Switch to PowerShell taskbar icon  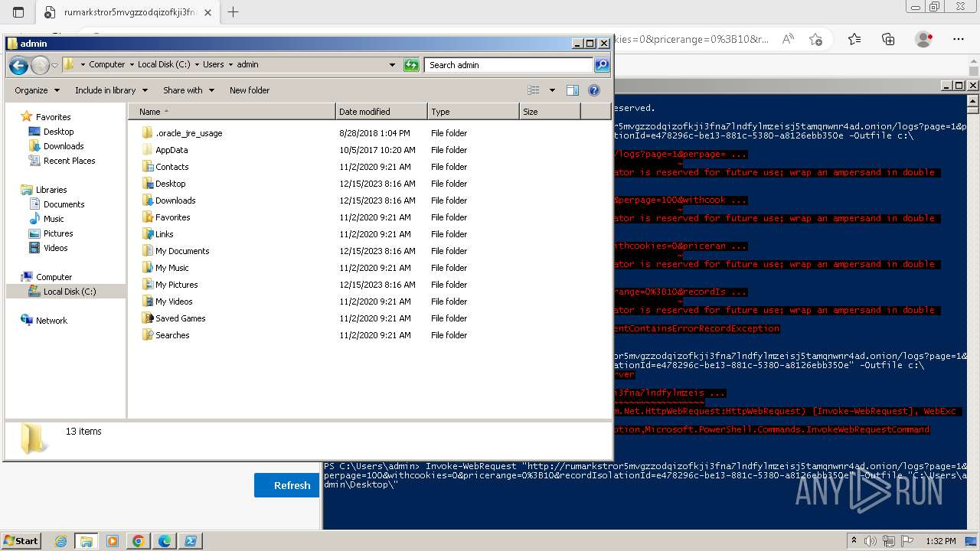pos(191,541)
